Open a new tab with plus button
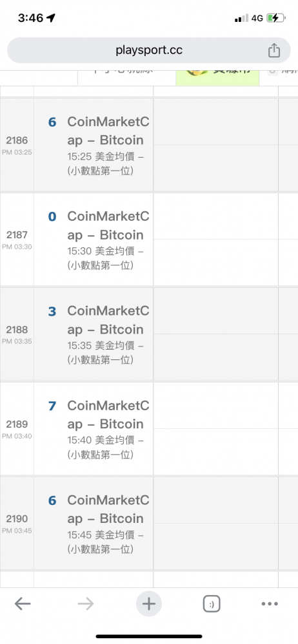Viewport: 298px width, 644px height. tap(149, 604)
